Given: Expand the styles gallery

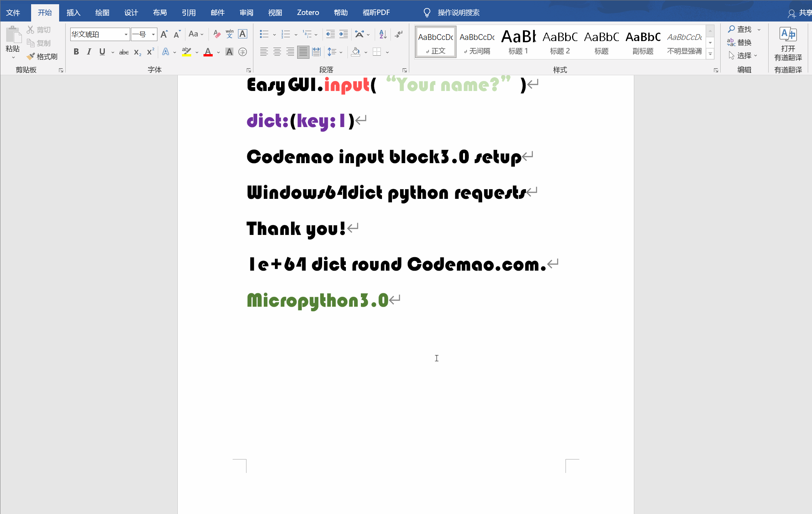Looking at the screenshot, I should pyautogui.click(x=710, y=54).
